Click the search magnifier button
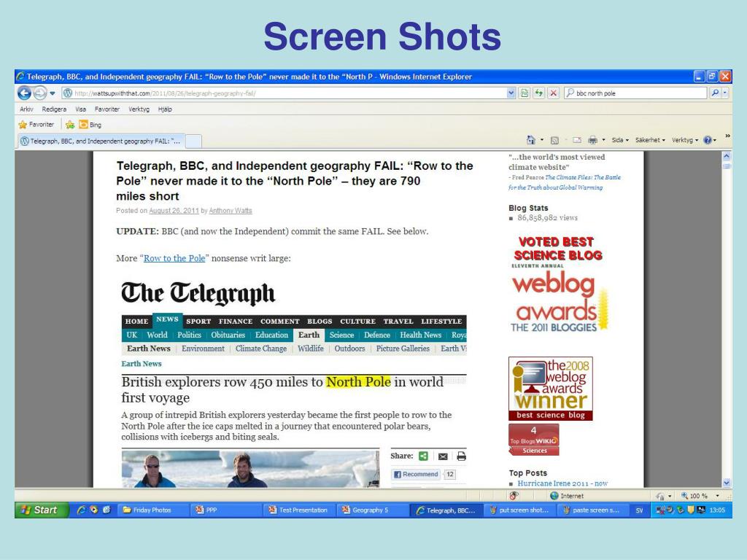Viewport: 747px width, 560px height. point(715,93)
